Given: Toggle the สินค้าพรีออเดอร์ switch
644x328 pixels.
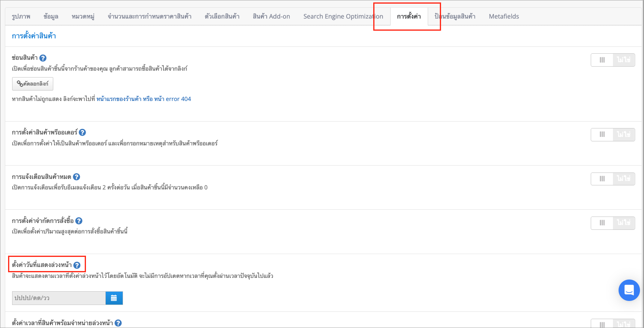Looking at the screenshot, I should pyautogui.click(x=613, y=135).
